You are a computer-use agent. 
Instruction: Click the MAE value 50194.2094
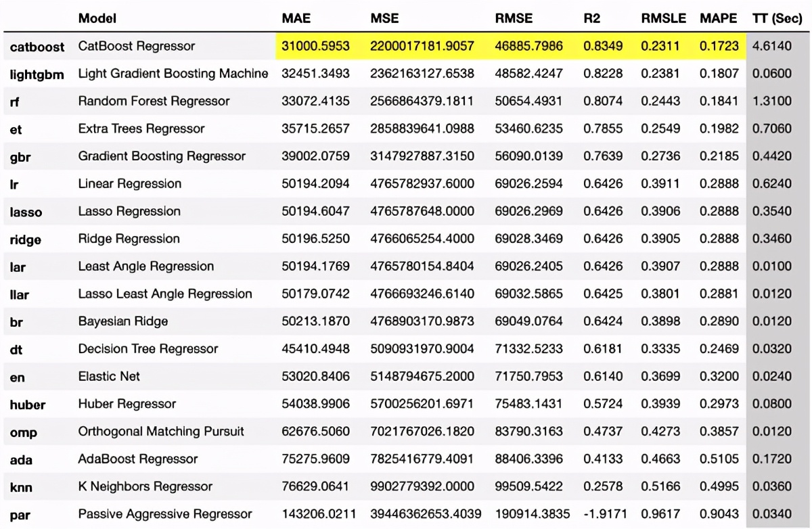316,184
